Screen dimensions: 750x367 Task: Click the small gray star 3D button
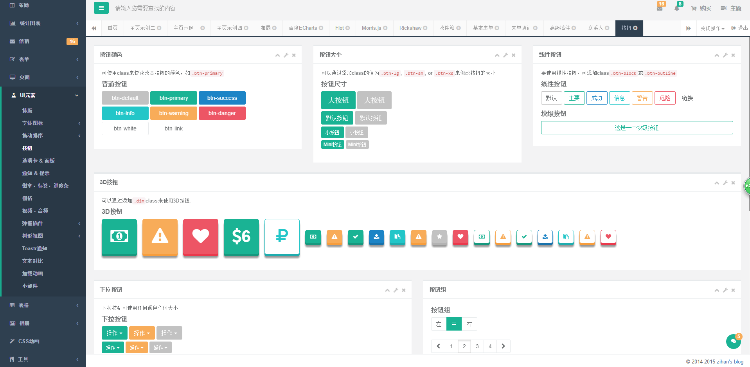pyautogui.click(x=439, y=237)
